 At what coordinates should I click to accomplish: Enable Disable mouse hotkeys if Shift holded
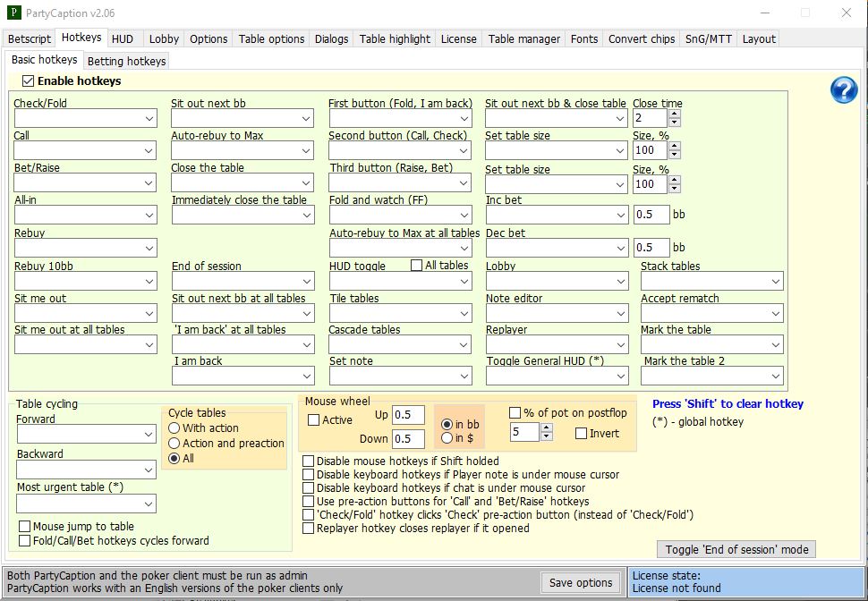pos(309,461)
